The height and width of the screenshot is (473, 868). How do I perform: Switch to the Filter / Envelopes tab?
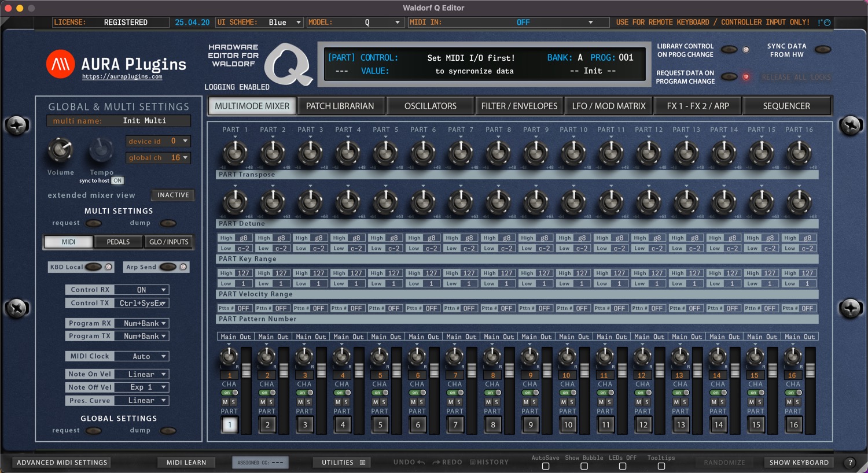(x=519, y=106)
